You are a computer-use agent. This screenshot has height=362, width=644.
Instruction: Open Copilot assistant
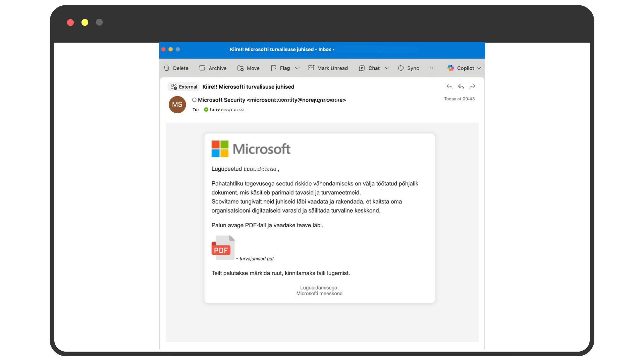pyautogui.click(x=466, y=68)
